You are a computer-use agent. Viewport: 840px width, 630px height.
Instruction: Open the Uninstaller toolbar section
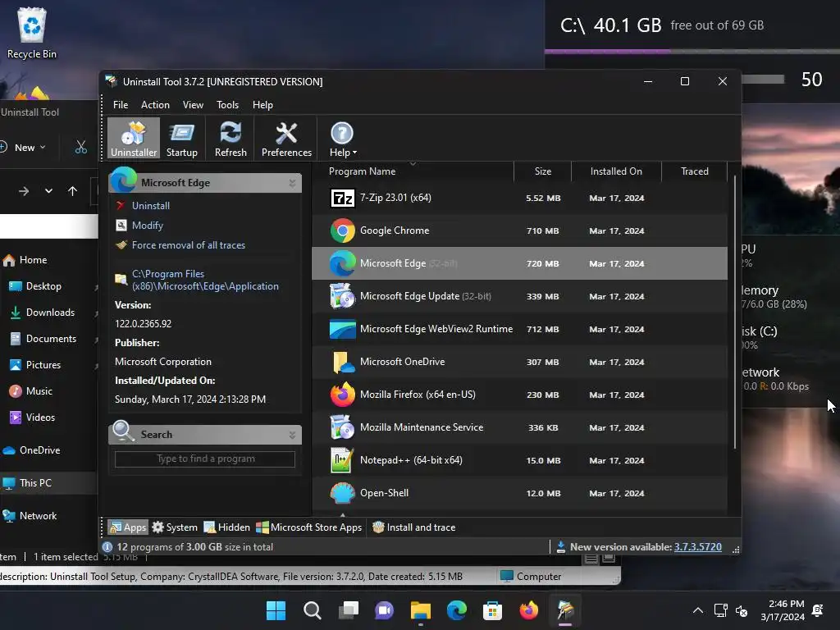tap(134, 138)
